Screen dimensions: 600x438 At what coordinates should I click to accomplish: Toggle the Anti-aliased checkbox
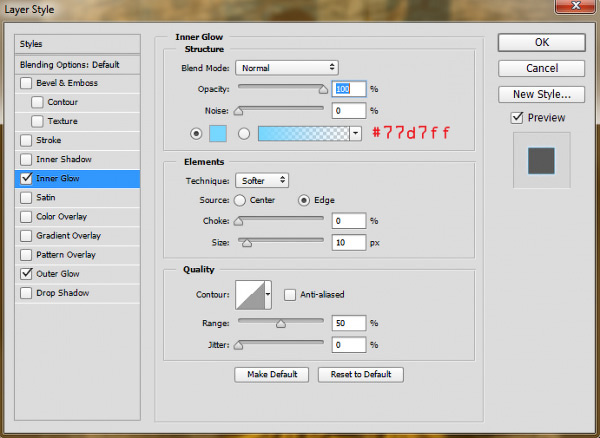point(290,295)
